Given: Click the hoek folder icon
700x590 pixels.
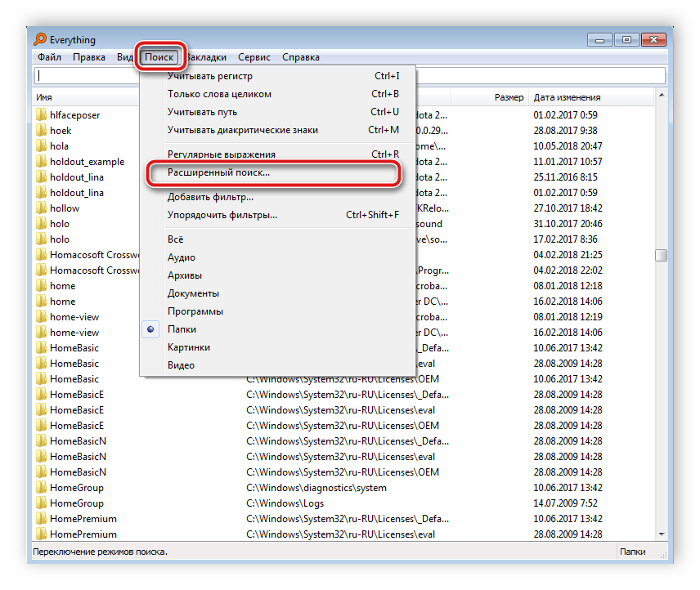Looking at the screenshot, I should coord(41,131).
